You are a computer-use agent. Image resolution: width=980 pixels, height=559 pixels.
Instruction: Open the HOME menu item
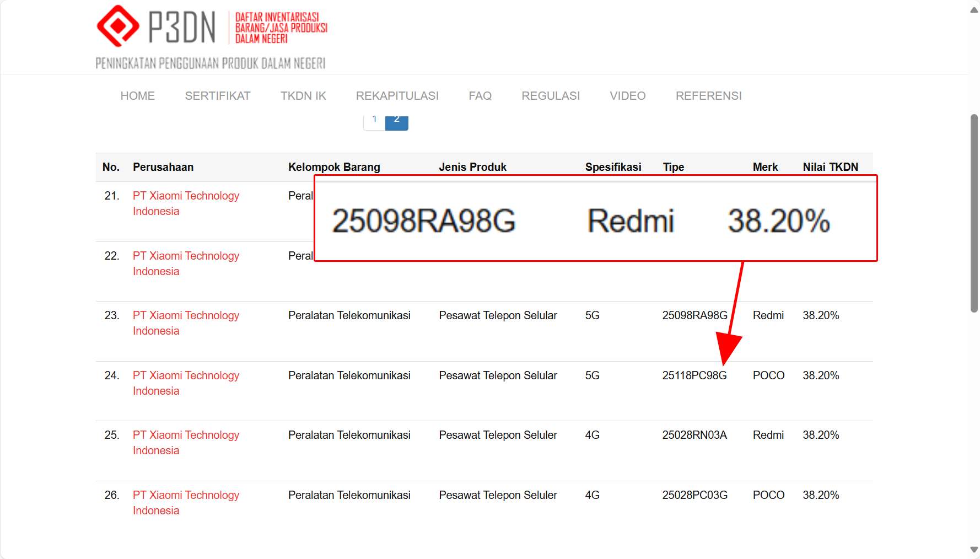click(137, 96)
